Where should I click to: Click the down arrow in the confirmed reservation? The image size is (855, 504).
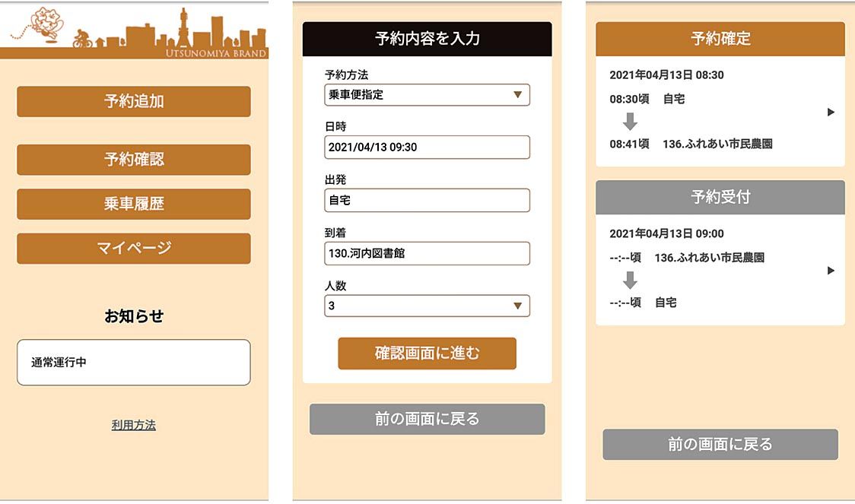[630, 122]
